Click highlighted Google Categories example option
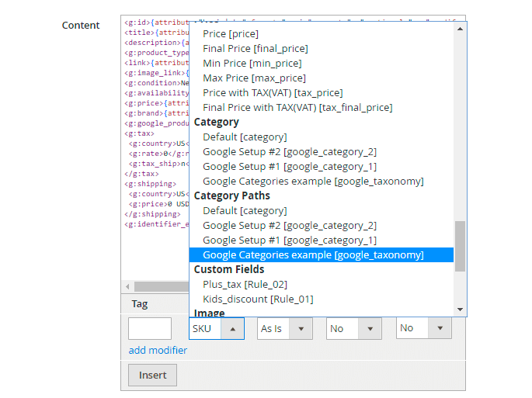This screenshot has width=532, height=398. pyautogui.click(x=313, y=254)
